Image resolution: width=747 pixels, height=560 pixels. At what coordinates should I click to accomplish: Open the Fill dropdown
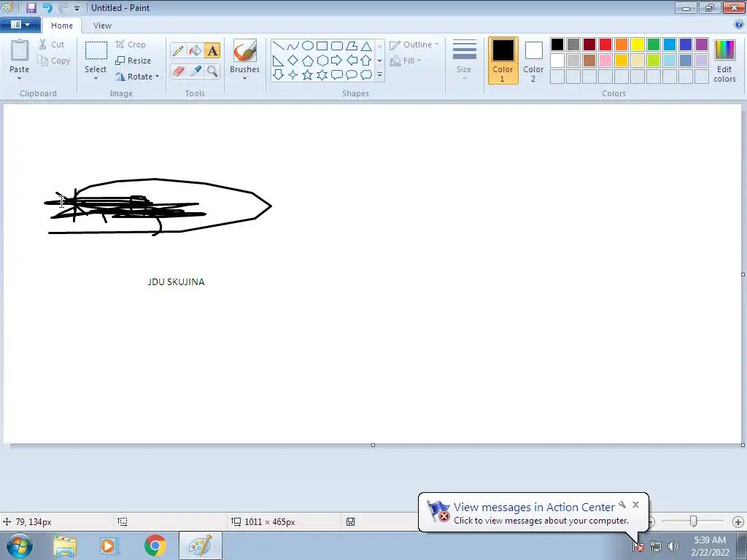tap(406, 61)
